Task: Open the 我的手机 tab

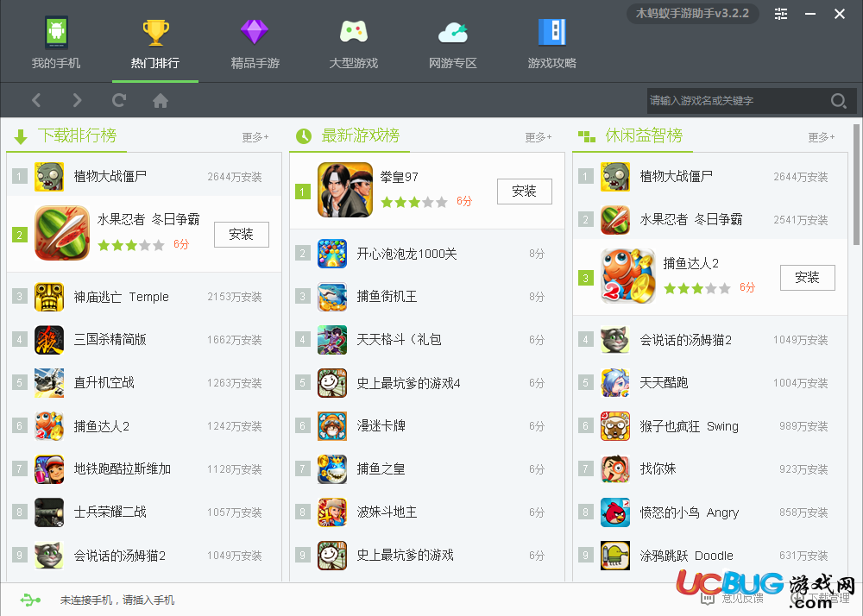Action: coord(56,42)
